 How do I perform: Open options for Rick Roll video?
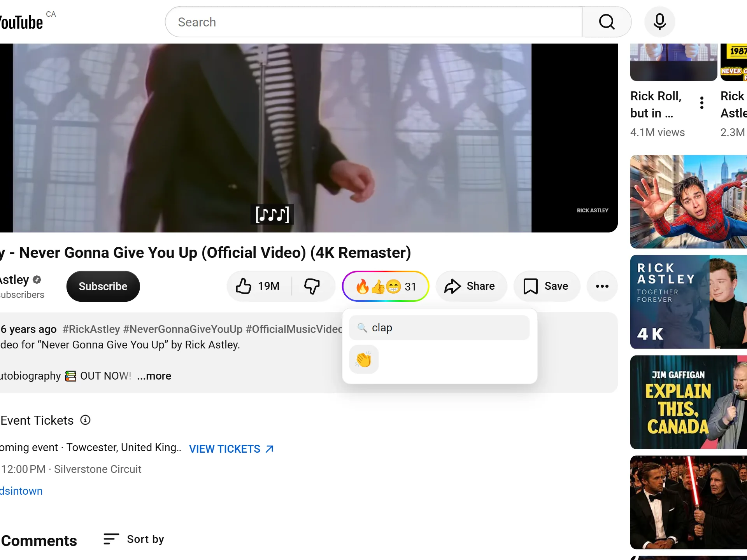701,103
